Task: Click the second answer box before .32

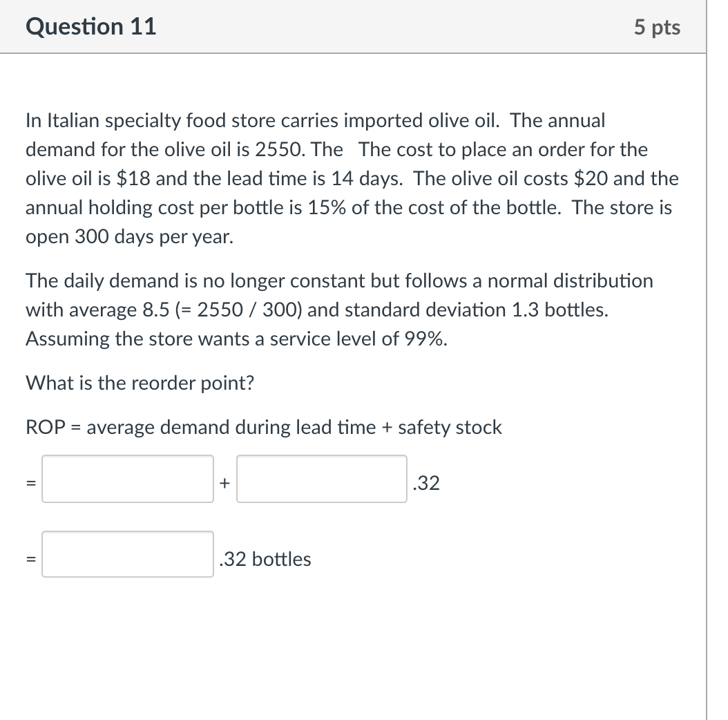Action: click(321, 479)
